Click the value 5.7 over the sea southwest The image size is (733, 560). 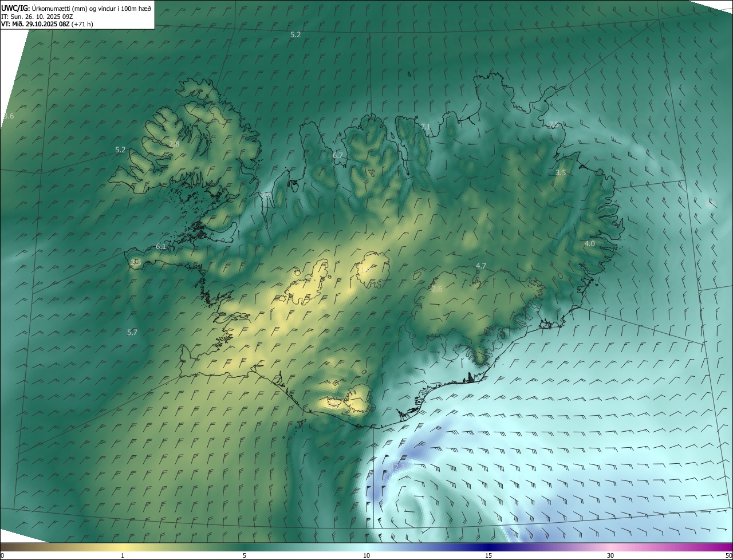coord(132,332)
